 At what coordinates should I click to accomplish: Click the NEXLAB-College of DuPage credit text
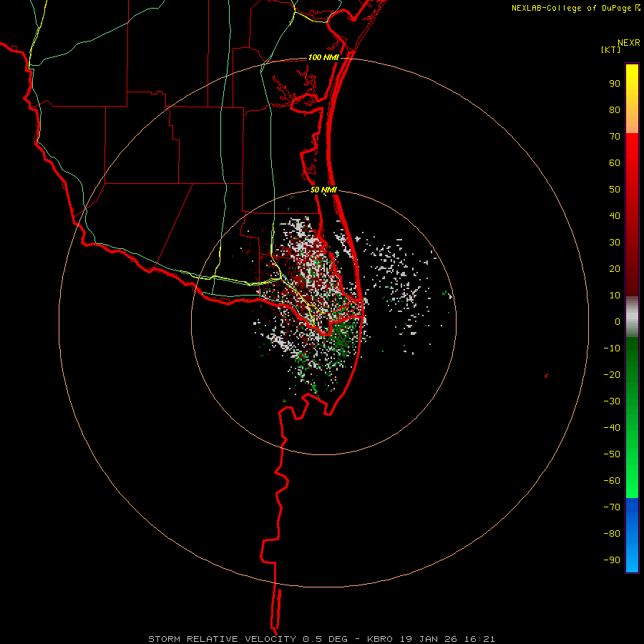pyautogui.click(x=575, y=8)
